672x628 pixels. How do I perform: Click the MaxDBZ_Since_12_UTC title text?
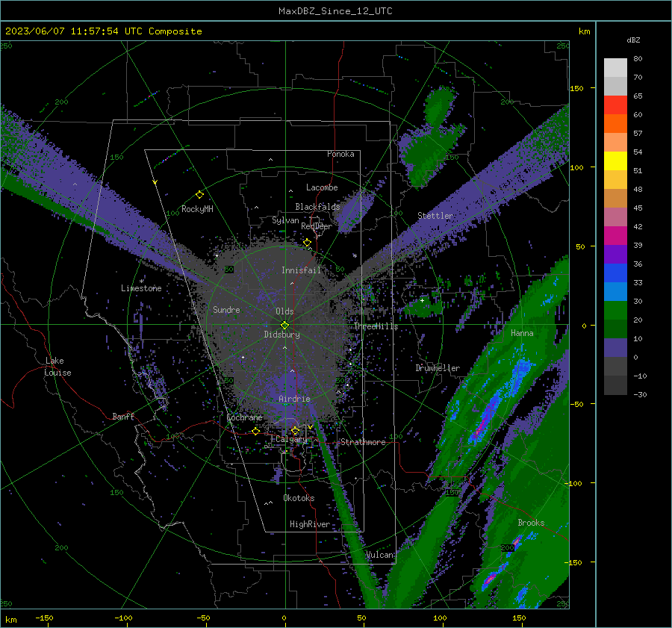(335, 11)
